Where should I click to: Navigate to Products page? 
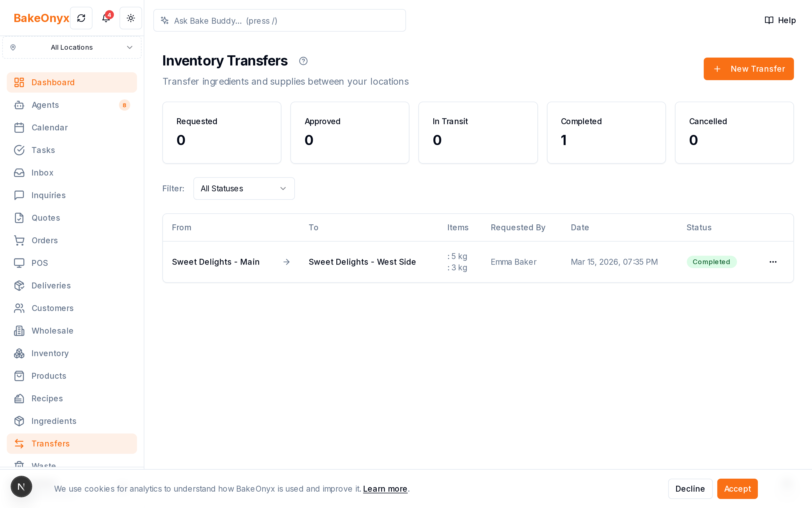pyautogui.click(x=72, y=376)
